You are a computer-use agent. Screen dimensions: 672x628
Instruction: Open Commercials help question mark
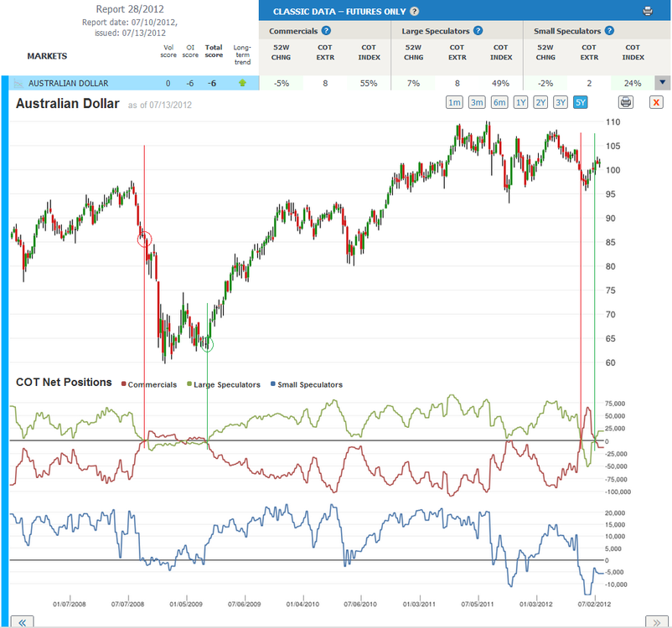pyautogui.click(x=326, y=30)
